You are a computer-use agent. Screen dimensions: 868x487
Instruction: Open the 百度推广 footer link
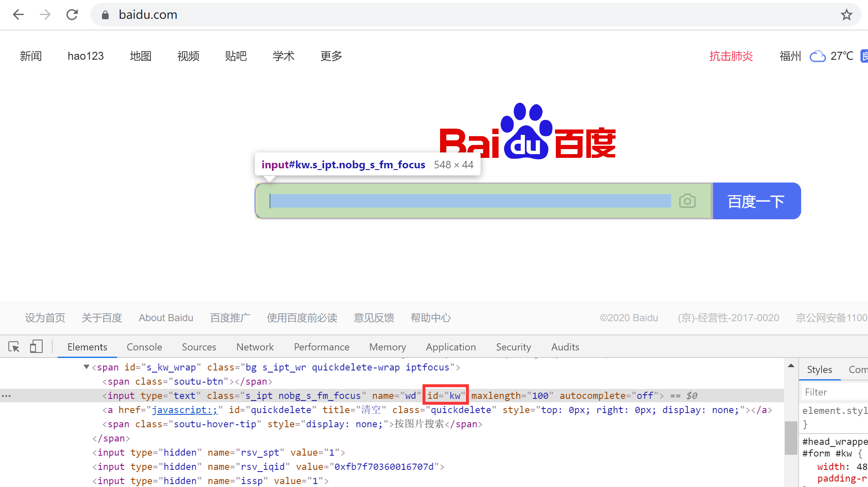click(x=230, y=318)
